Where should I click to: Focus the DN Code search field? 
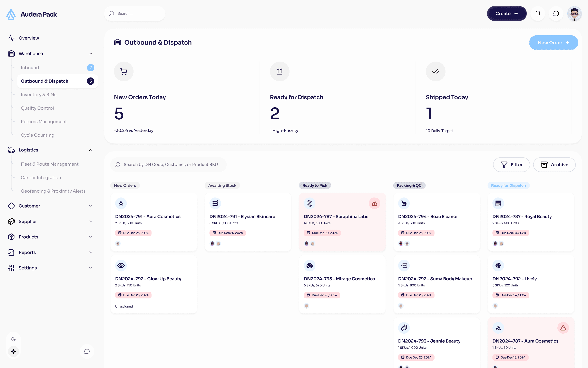[168, 165]
